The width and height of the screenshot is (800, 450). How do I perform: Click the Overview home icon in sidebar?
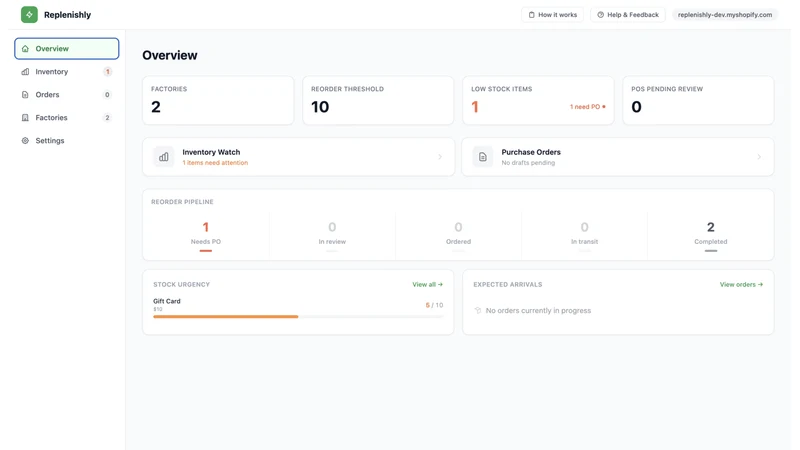point(25,48)
